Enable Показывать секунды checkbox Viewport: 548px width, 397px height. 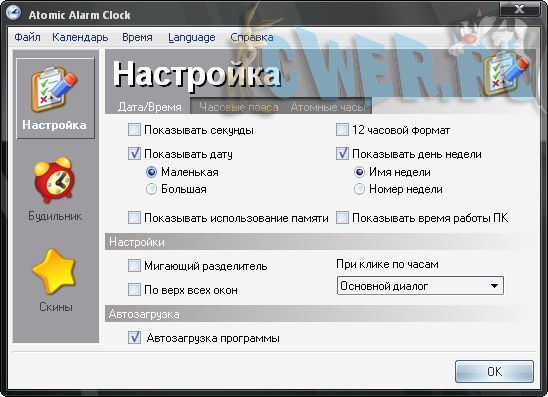(x=134, y=130)
